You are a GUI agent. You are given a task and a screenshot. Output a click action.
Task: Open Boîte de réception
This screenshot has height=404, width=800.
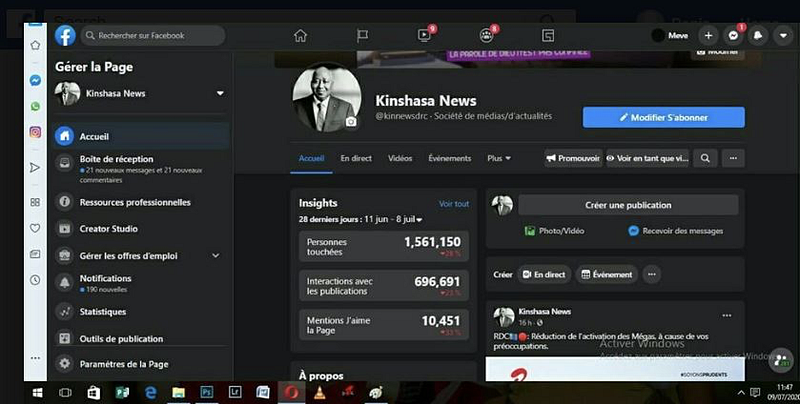point(141,168)
